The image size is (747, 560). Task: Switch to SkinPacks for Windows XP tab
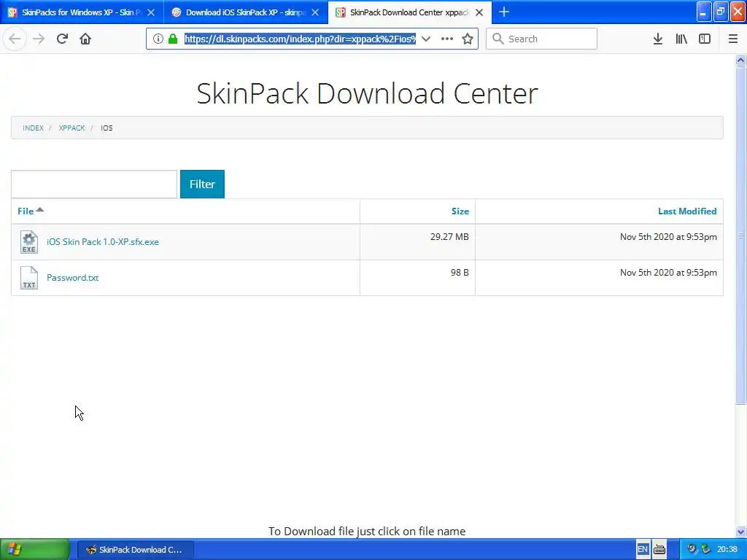tap(82, 12)
